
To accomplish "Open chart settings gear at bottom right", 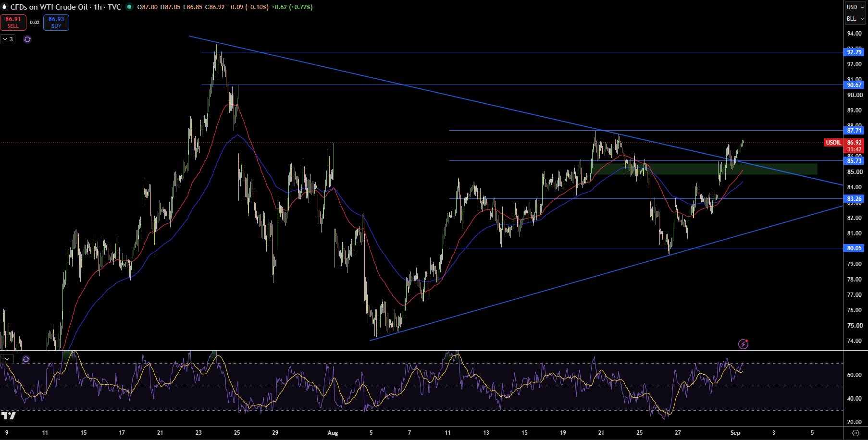I will coord(856,433).
